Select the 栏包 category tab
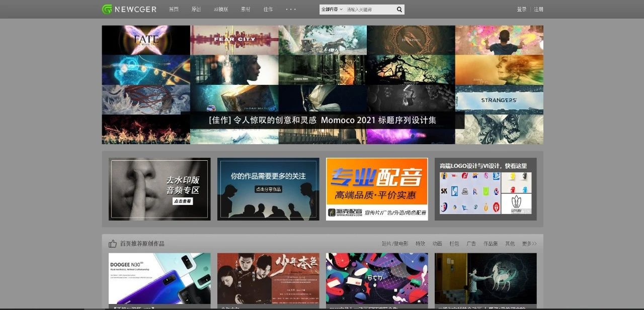644x310 pixels. click(x=454, y=244)
